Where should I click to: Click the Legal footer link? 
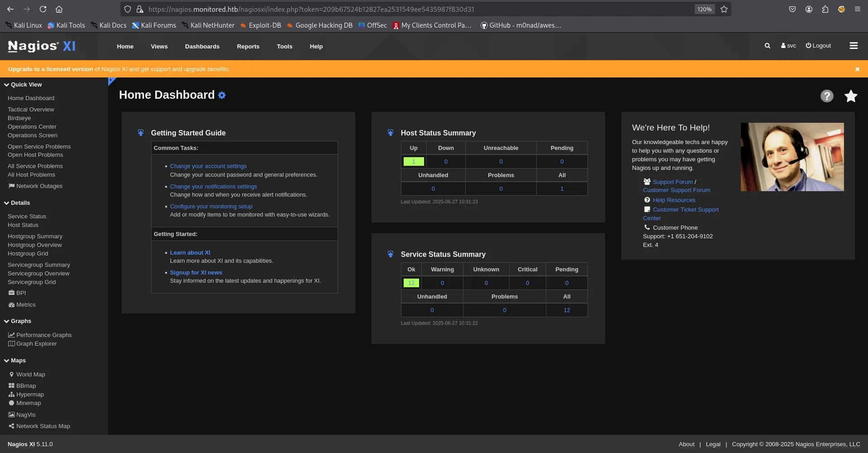(x=713, y=444)
